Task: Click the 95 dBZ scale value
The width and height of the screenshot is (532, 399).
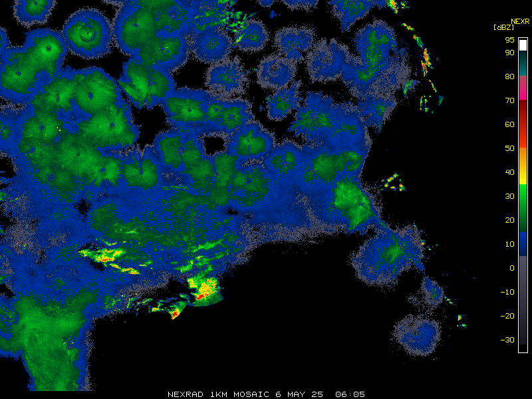Action: click(x=509, y=40)
